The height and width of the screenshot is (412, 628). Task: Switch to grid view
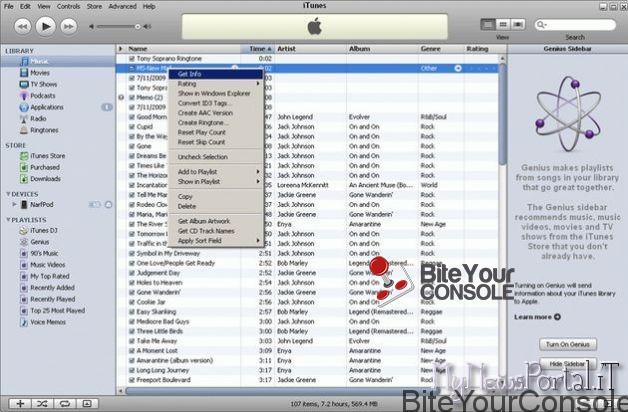tap(503, 25)
